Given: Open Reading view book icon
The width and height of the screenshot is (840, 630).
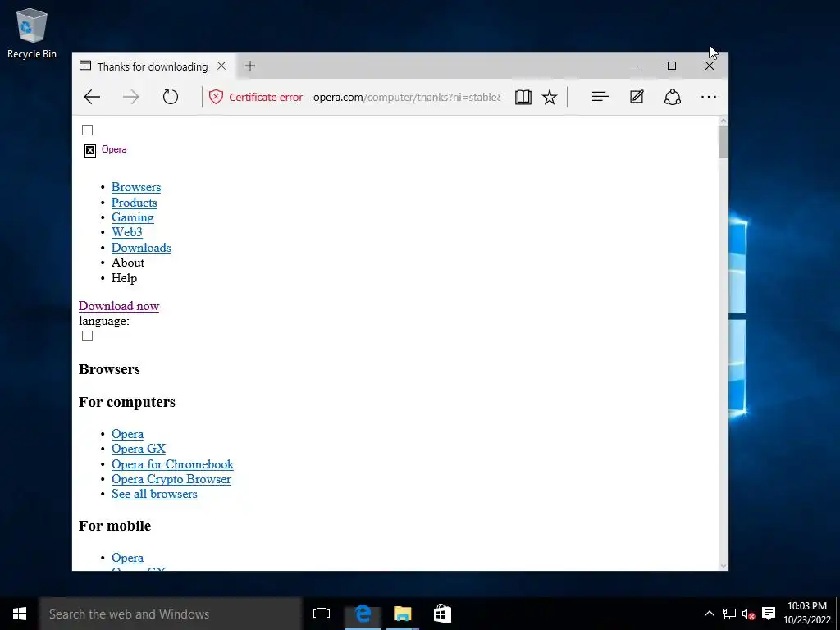Looking at the screenshot, I should (x=523, y=97).
